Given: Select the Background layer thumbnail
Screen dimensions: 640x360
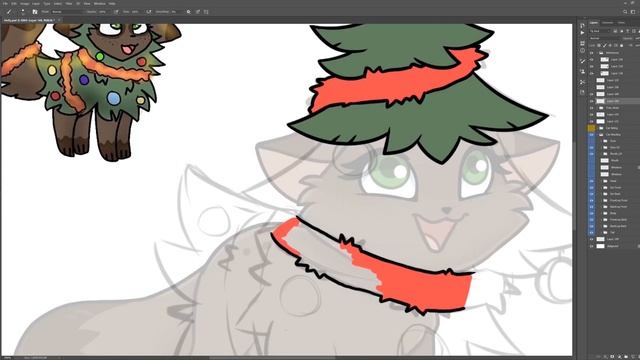Looking at the screenshot, I should point(600,246).
